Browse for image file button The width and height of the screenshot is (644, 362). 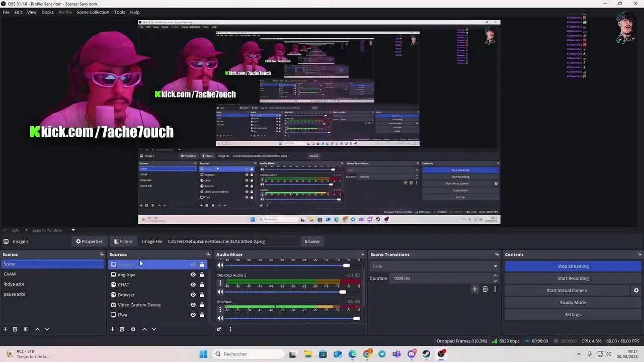tap(312, 241)
